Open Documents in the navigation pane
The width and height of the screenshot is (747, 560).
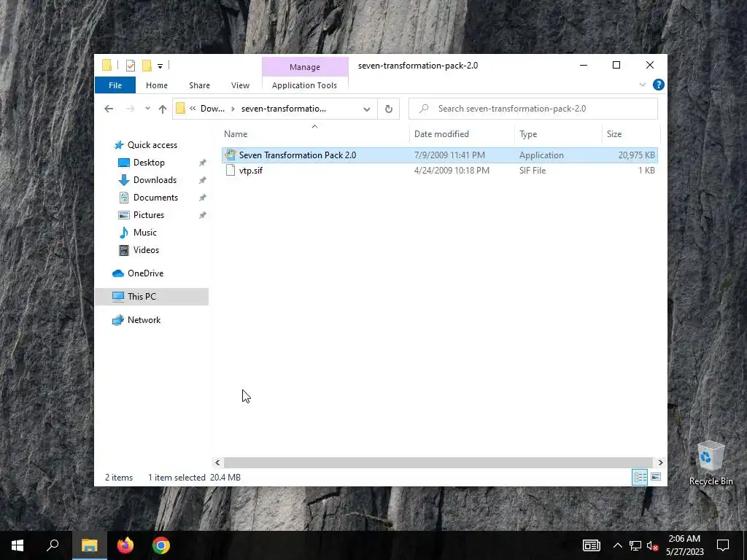coord(155,198)
